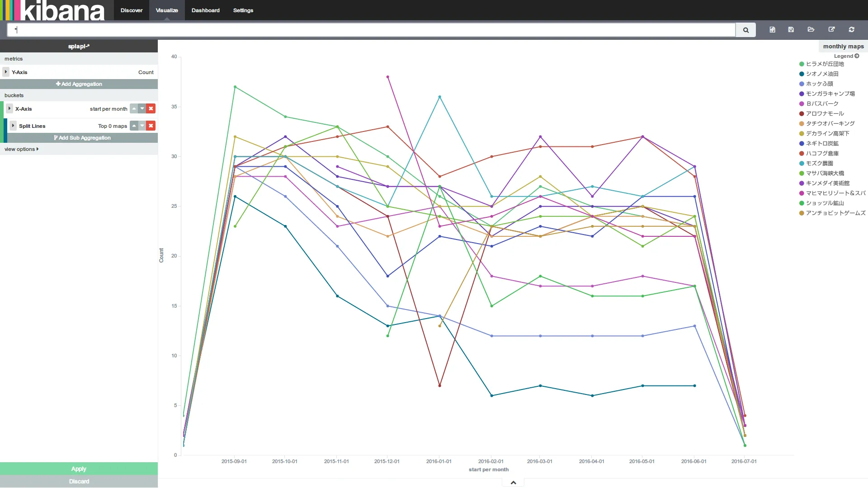The height and width of the screenshot is (488, 868).
Task: Click the Count value beside Y-Axis
Action: click(x=146, y=72)
